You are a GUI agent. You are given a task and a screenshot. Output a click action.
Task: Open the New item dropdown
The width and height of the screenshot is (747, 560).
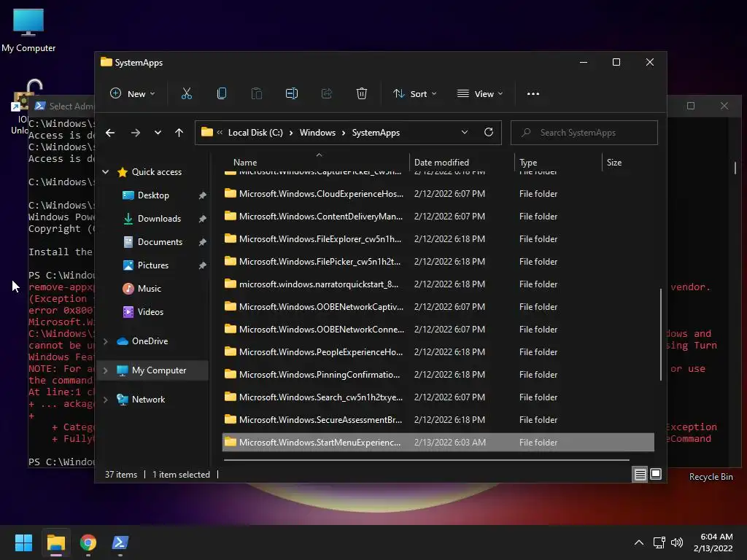tap(133, 94)
